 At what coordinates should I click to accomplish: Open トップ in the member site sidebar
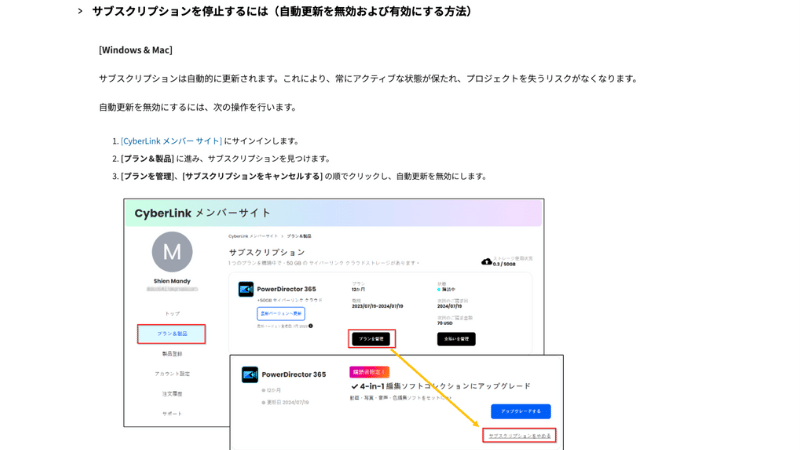click(x=172, y=314)
